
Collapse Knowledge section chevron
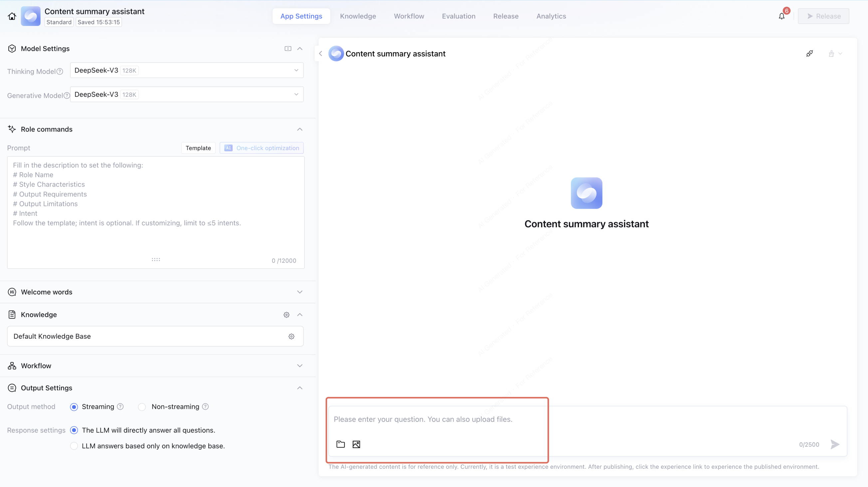click(x=300, y=315)
